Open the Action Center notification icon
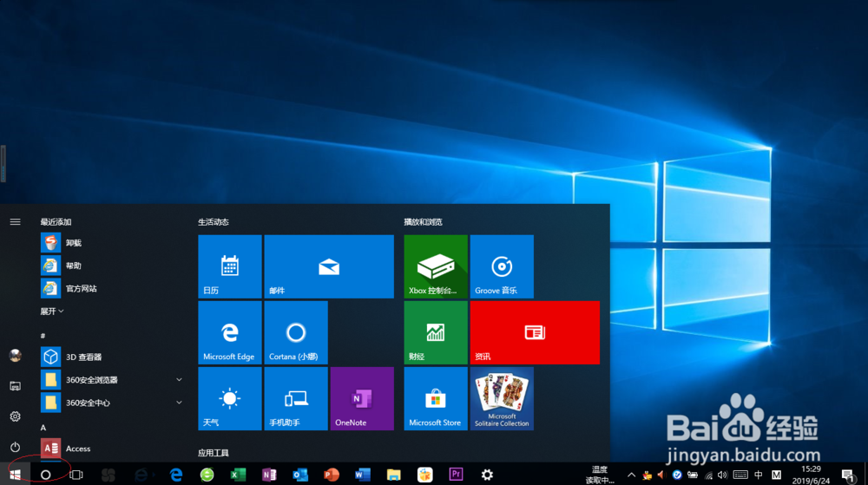This screenshot has width=868, height=485. pyautogui.click(x=847, y=475)
